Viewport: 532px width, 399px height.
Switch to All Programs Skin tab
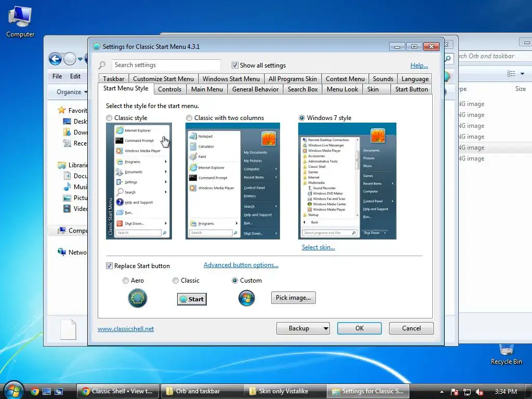(293, 79)
